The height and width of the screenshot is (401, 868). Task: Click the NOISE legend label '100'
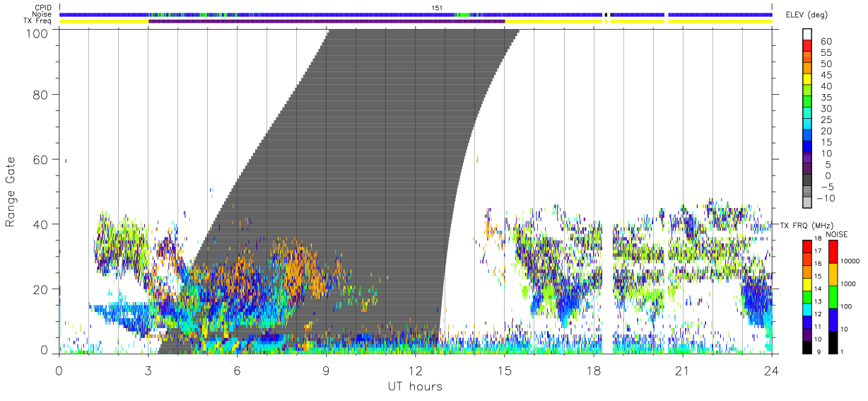[x=847, y=306]
